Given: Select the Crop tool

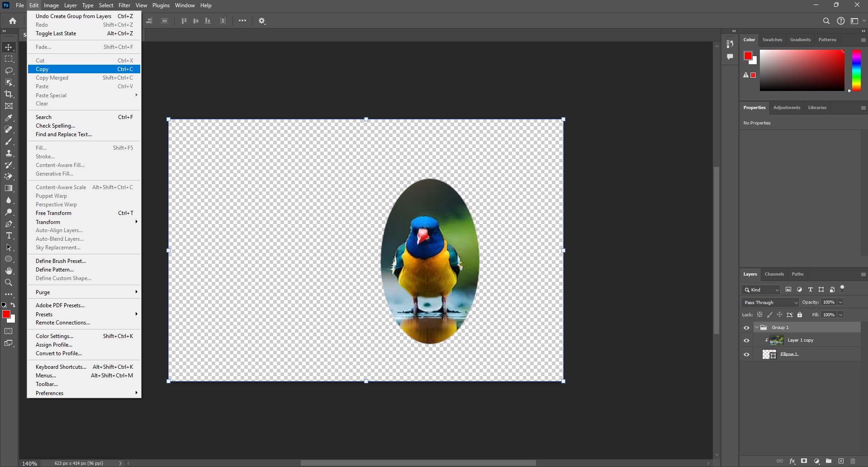Looking at the screenshot, I should (9, 94).
